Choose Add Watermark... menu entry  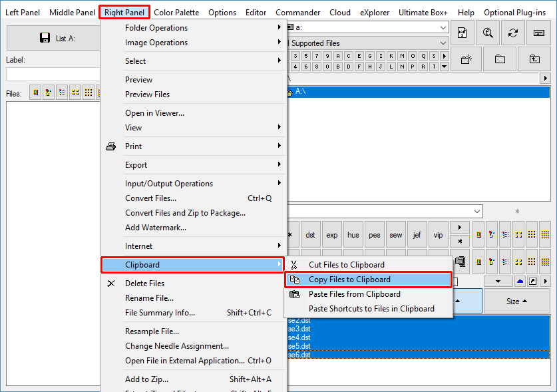[x=194, y=228]
